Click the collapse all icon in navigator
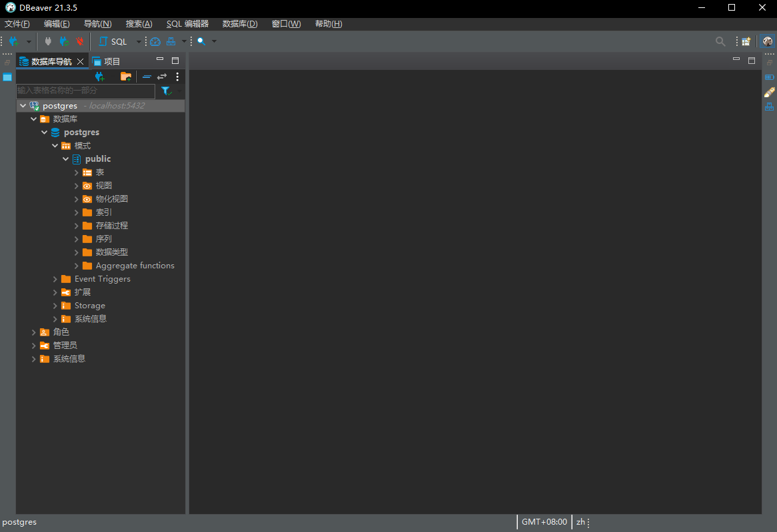 click(147, 77)
